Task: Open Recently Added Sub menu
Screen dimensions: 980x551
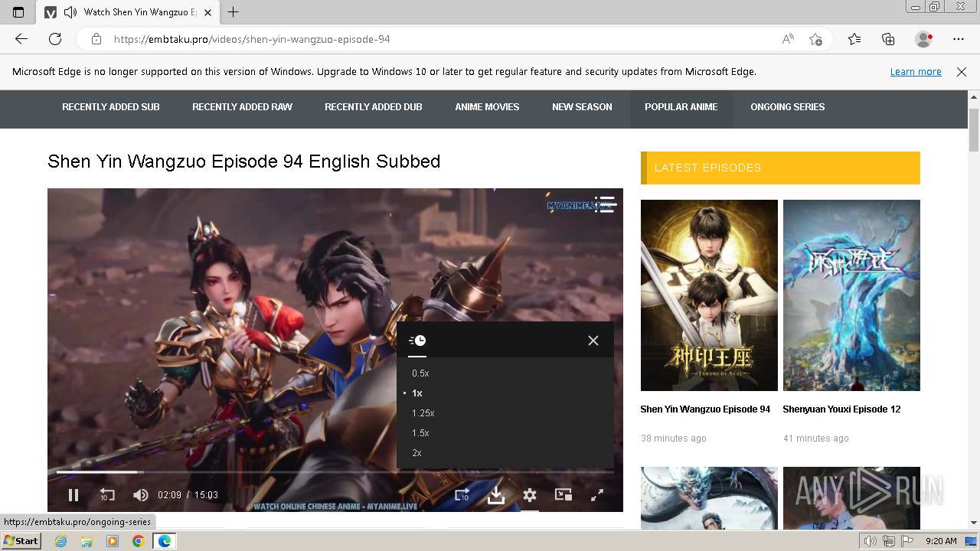Action: pos(111,107)
